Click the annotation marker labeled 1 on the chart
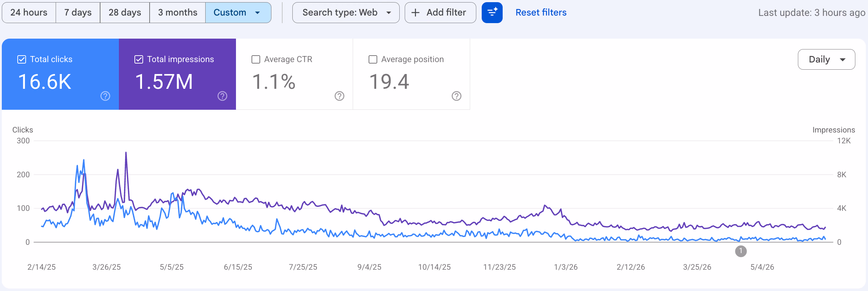The height and width of the screenshot is (291, 868). pyautogui.click(x=741, y=251)
